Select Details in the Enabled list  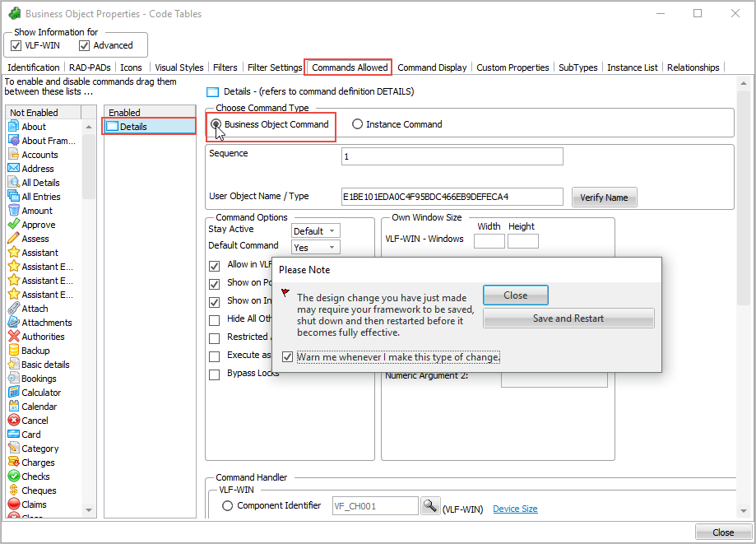[x=150, y=127]
